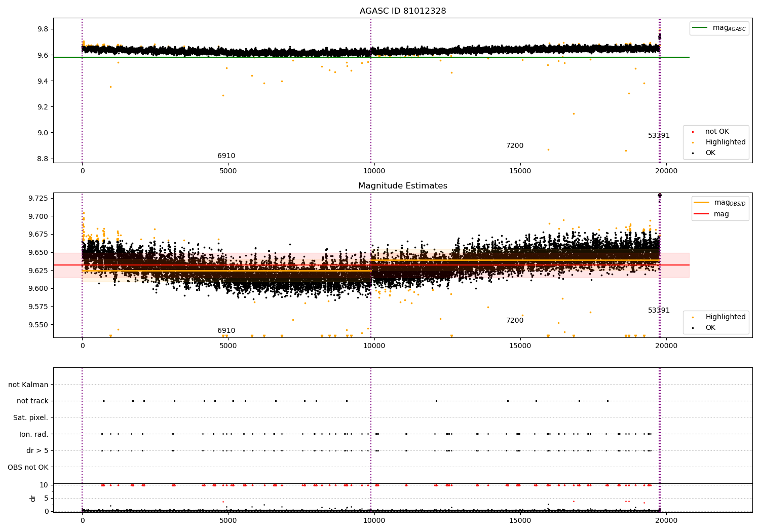Click the "dr" axis label
760x532 pixels.
(x=33, y=498)
